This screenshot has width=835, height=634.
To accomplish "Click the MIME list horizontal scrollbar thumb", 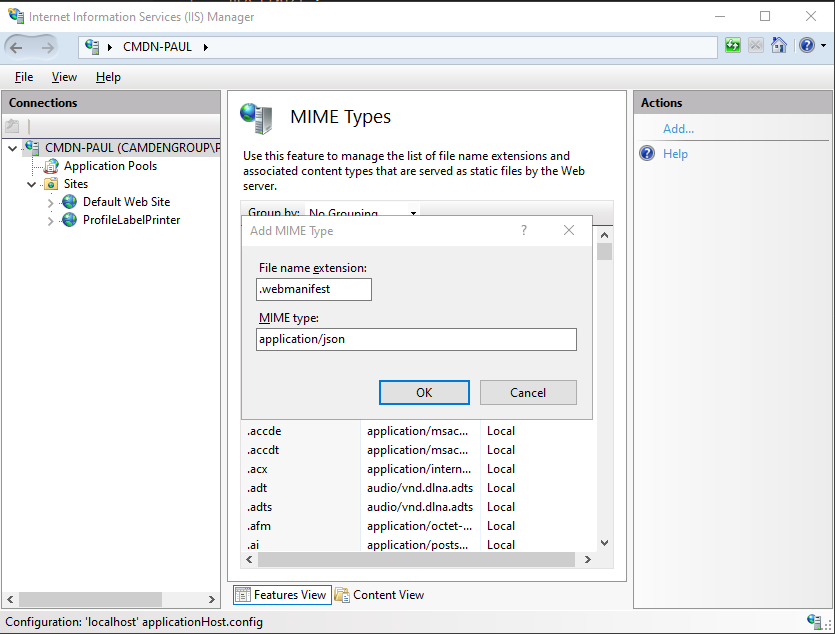I will tap(416, 559).
